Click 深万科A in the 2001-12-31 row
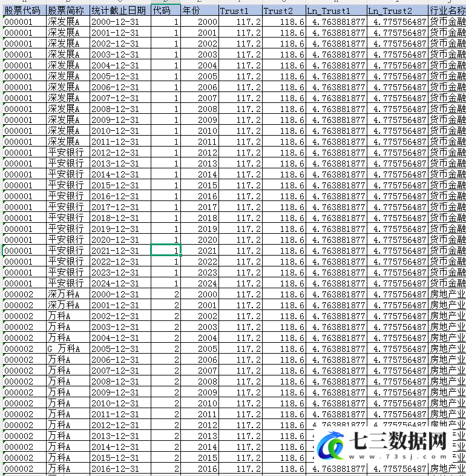Viewport: 466px width, 476px height. tap(68, 305)
